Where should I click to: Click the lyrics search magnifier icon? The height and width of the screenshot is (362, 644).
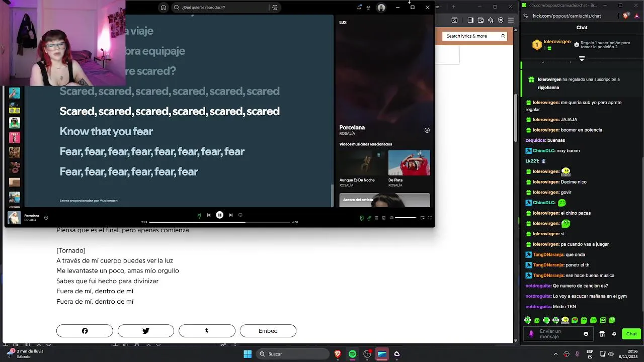click(x=503, y=36)
